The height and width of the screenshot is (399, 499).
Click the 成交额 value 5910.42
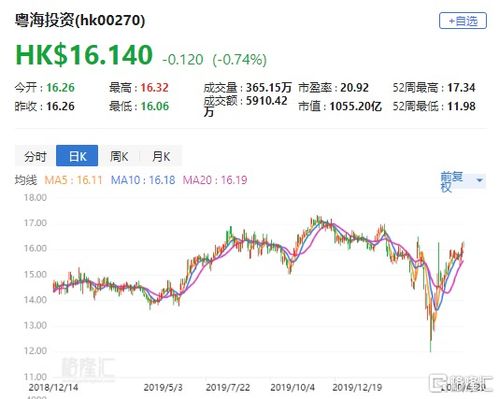pyautogui.click(x=267, y=100)
